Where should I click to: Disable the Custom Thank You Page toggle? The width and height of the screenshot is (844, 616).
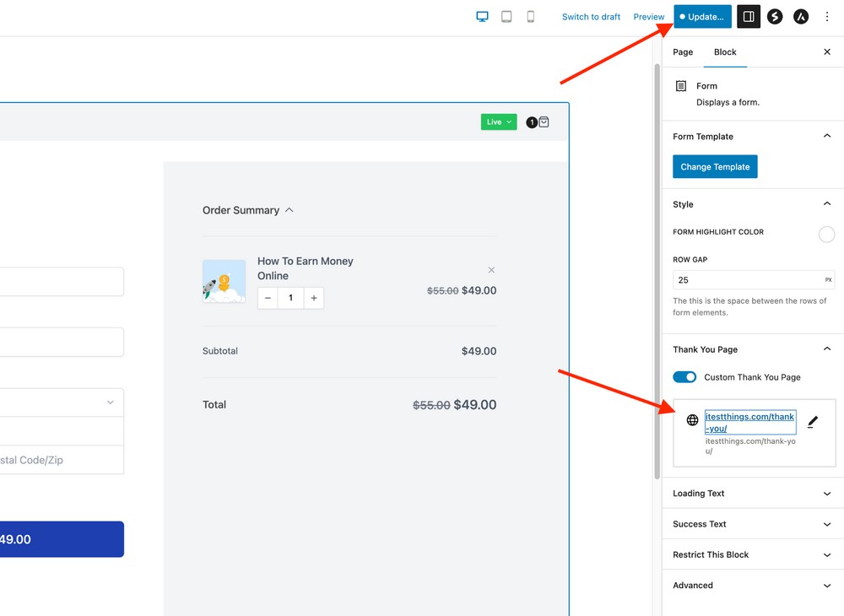tap(684, 377)
